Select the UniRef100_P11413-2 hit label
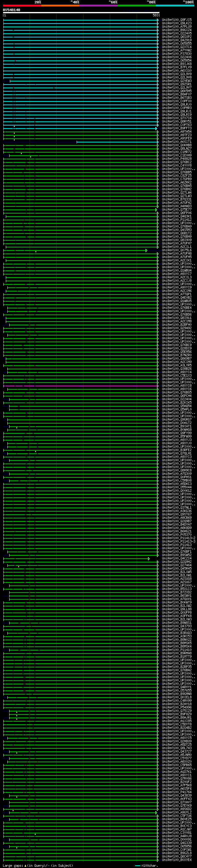Viewport: 197px width, 868px height. [x=179, y=538]
